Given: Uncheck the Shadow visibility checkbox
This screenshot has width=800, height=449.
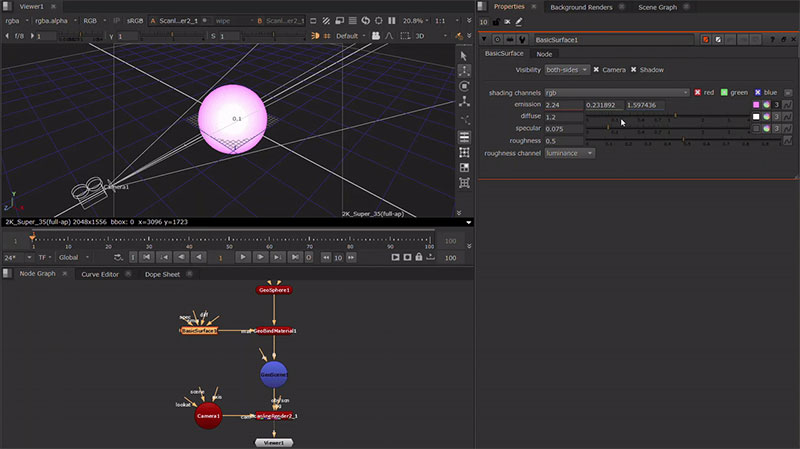Looking at the screenshot, I should (634, 70).
